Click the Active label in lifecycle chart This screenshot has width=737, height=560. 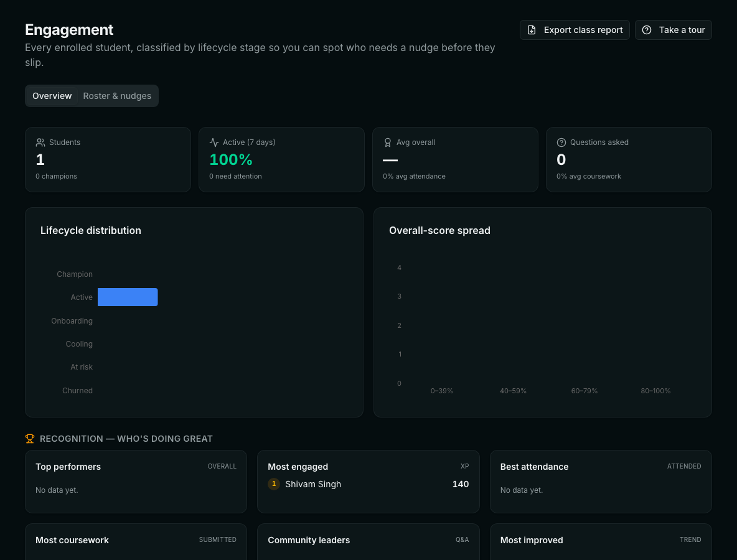(x=82, y=297)
